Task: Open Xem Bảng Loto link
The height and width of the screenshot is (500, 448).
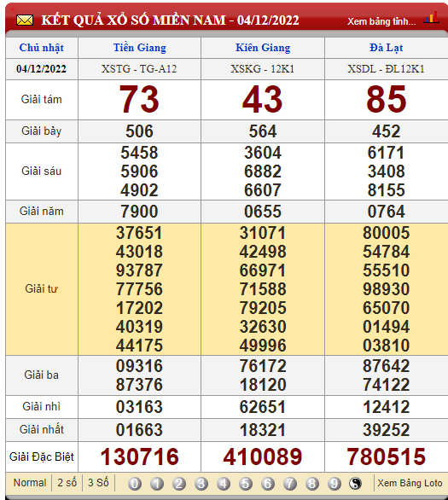Action: tap(410, 483)
